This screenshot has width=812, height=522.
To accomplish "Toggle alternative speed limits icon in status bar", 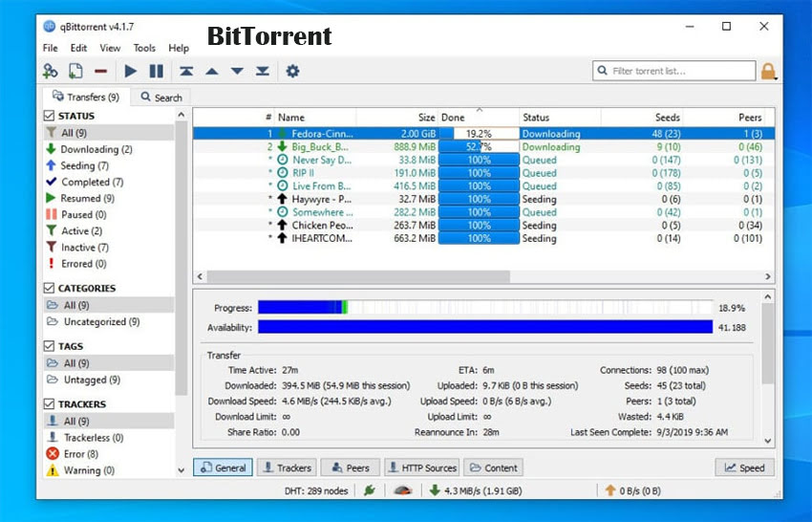I will pyautogui.click(x=403, y=490).
